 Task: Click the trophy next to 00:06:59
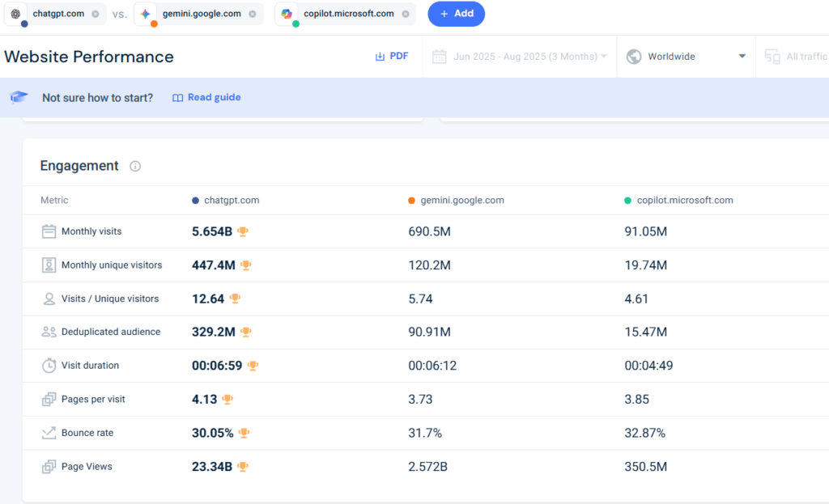(253, 366)
